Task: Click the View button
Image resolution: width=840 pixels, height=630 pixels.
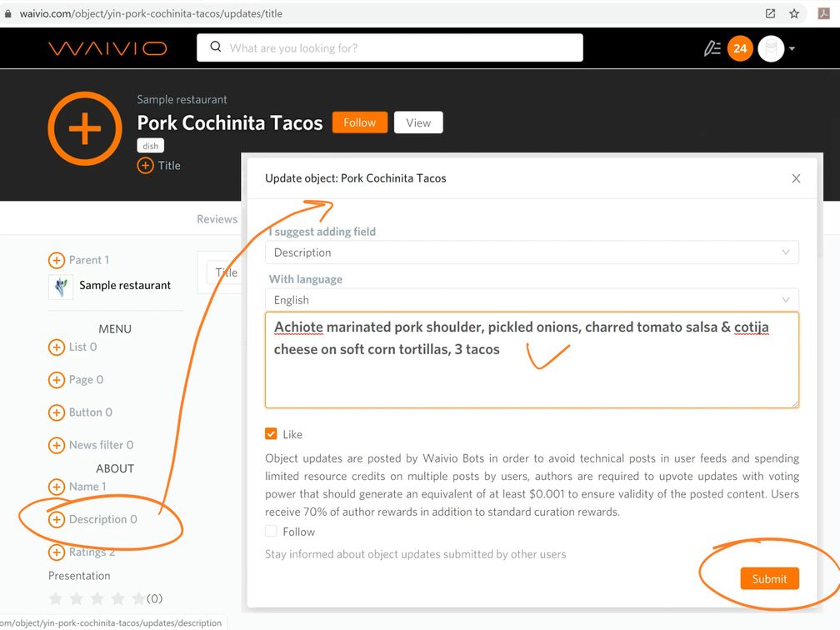Action: pos(418,122)
